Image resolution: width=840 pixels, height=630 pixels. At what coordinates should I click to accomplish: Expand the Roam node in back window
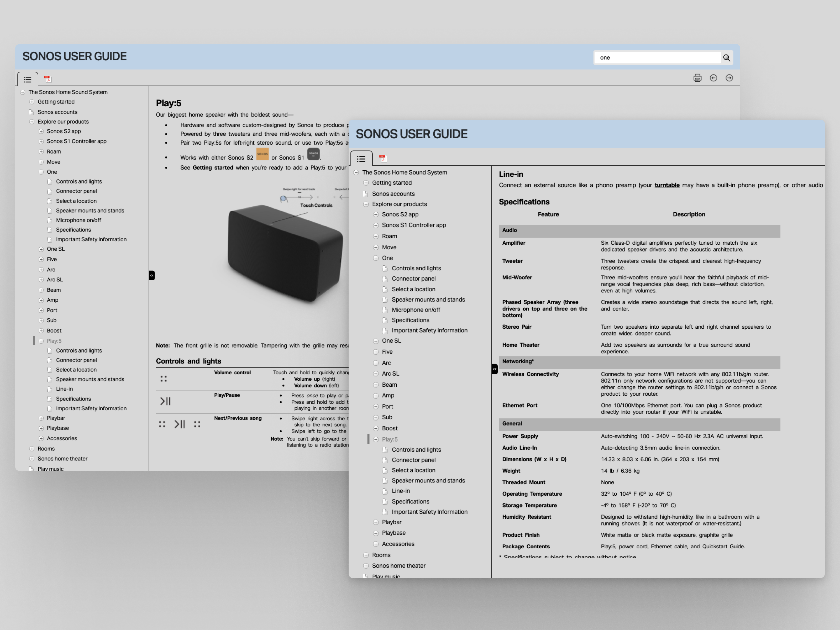[41, 151]
